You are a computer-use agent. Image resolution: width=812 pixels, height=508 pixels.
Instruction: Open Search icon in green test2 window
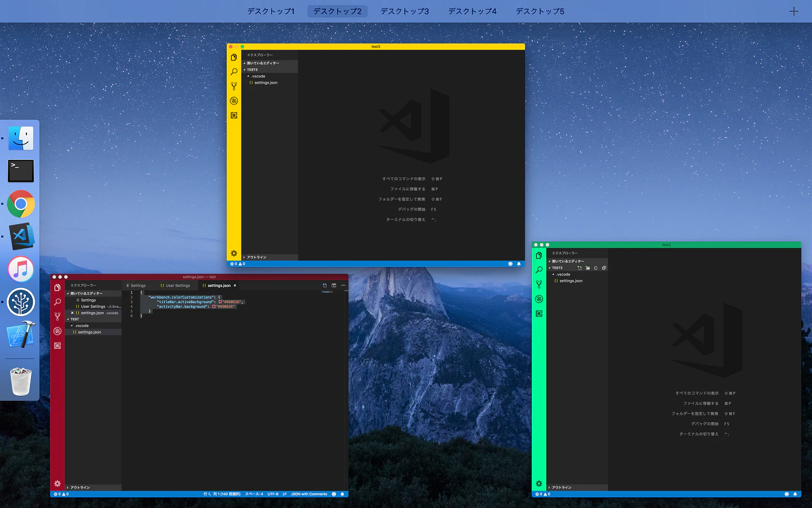[539, 270]
